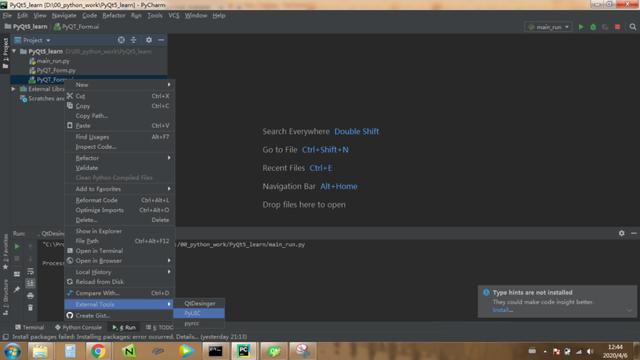
Task: Open the Windows Start menu
Action: pos(12,351)
